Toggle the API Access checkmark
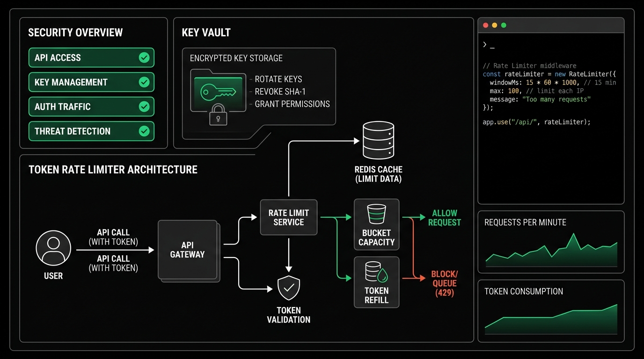 point(144,57)
